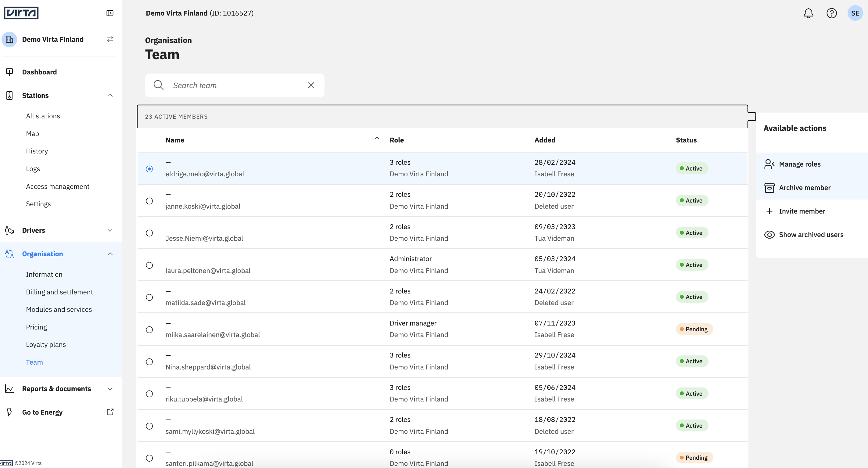Select the matilda.sade@virta.global radio button
Image resolution: width=868 pixels, height=468 pixels.
(x=149, y=297)
